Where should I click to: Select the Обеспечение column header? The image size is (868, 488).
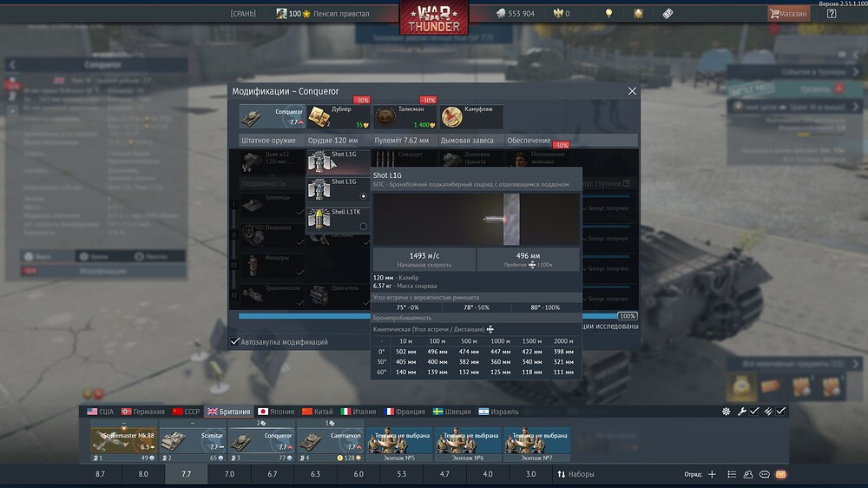529,140
